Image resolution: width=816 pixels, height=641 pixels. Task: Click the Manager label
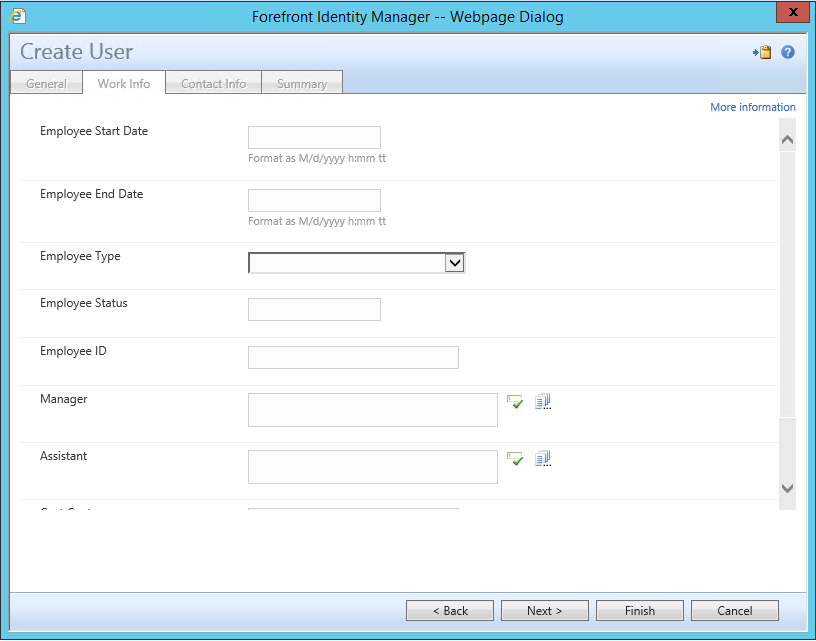(x=64, y=399)
